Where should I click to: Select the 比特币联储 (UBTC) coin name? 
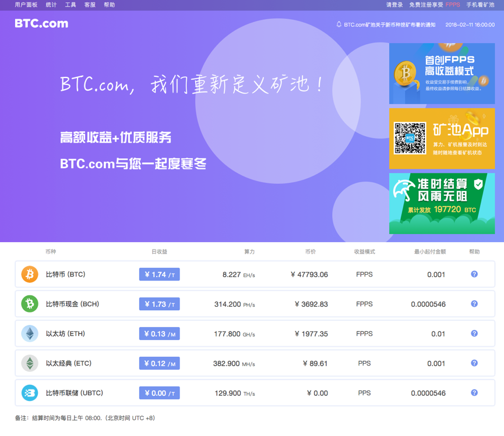74,393
